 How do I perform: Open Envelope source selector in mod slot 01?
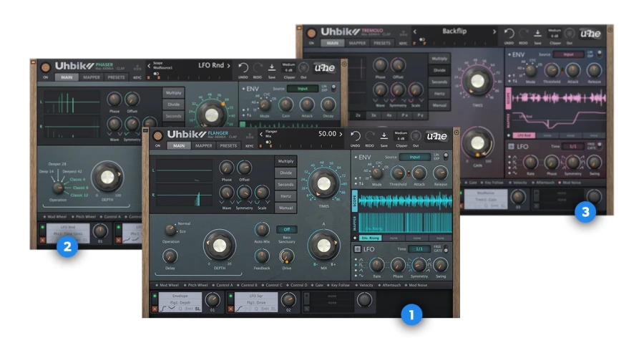click(180, 296)
